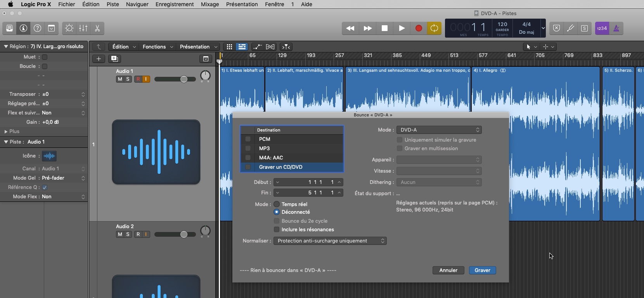The width and height of the screenshot is (644, 298).
Task: Check the Boucle checkbox
Action: point(45,66)
